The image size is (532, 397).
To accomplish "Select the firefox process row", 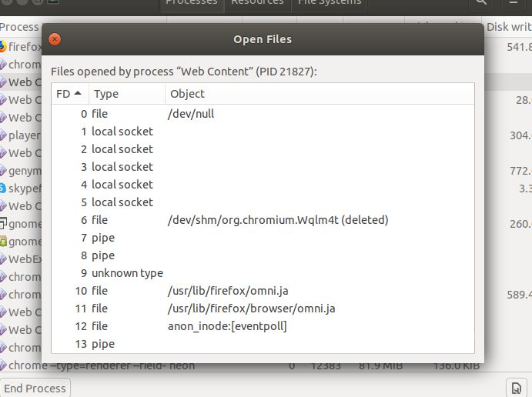I will [x=21, y=46].
